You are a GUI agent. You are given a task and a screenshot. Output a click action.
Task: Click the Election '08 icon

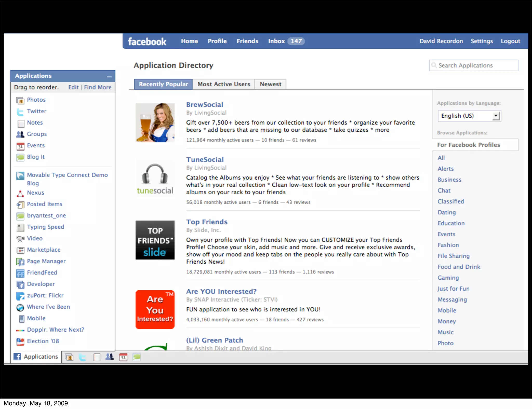(20, 342)
